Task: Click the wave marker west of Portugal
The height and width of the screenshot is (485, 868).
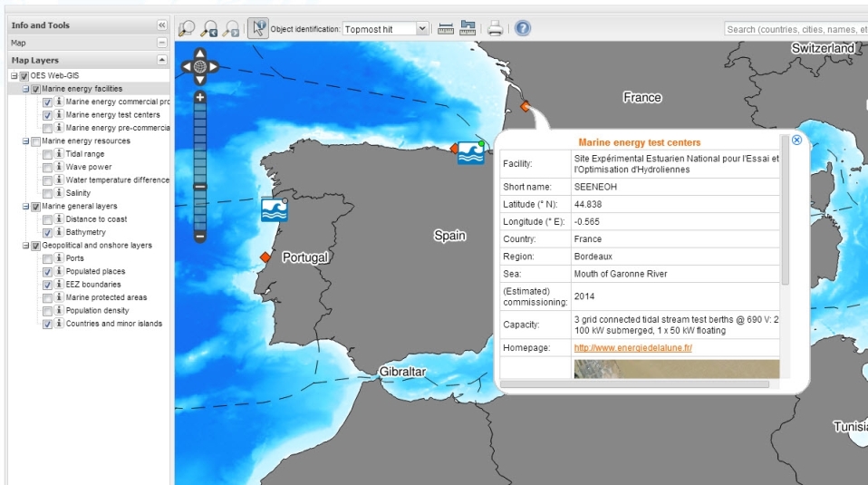Action: point(275,209)
